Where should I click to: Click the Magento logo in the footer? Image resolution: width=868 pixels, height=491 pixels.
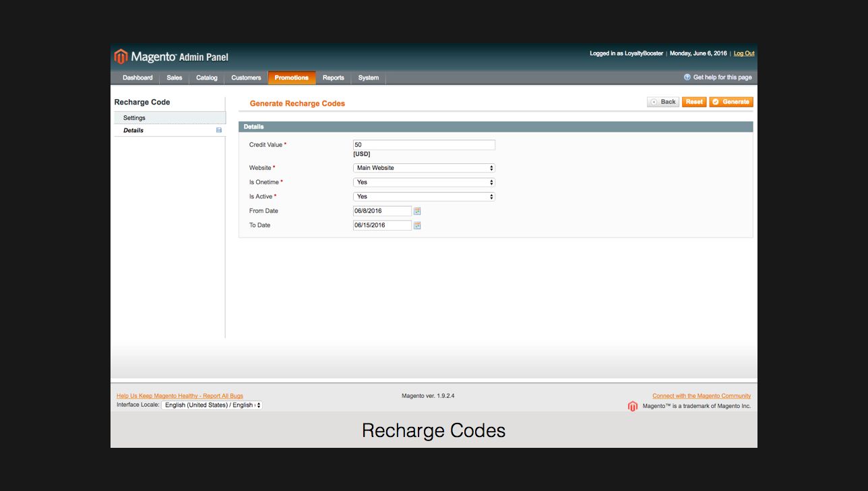632,406
